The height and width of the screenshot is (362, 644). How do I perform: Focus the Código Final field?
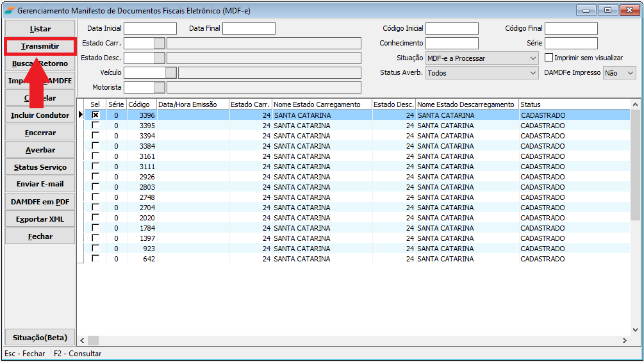(x=571, y=29)
